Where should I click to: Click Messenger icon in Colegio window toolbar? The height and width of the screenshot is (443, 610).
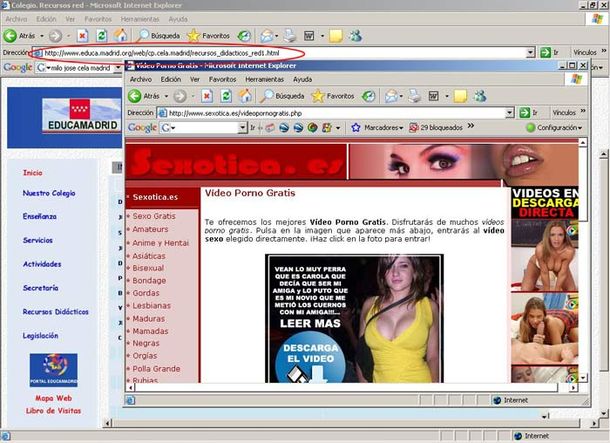[x=355, y=36]
